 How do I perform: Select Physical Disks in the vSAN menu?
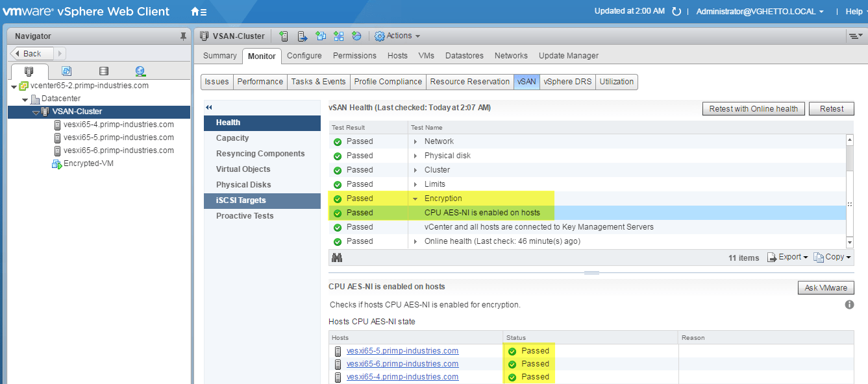(x=262, y=185)
